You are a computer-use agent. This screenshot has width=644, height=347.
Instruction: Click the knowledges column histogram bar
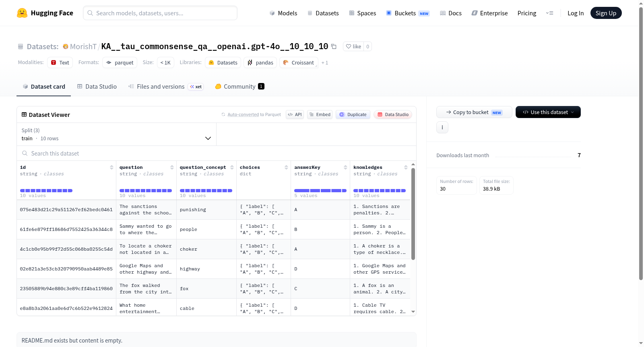click(x=380, y=190)
